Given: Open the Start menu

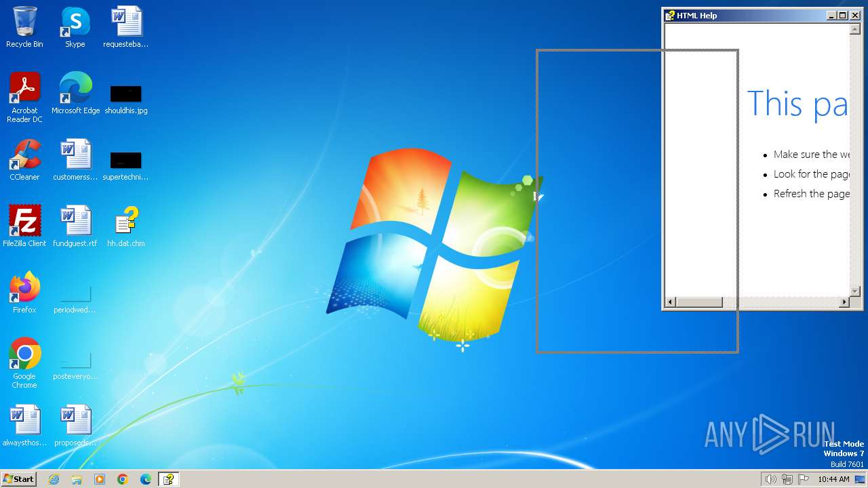Looking at the screenshot, I should click(19, 479).
